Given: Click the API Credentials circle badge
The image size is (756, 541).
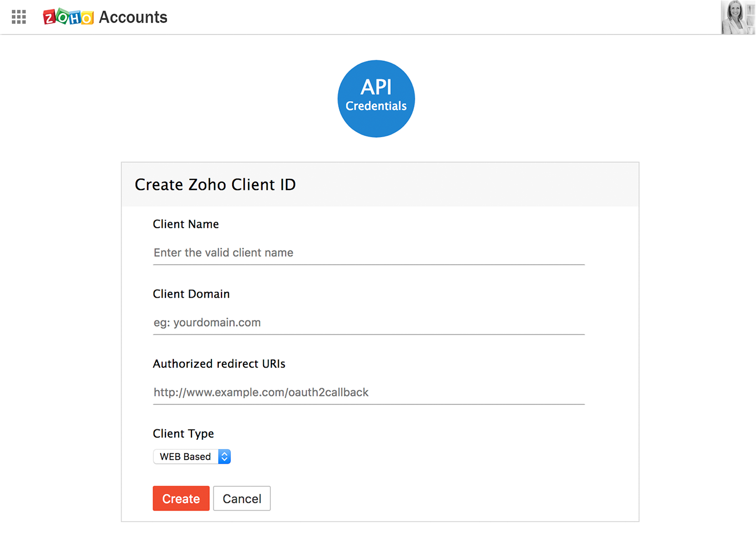Looking at the screenshot, I should [376, 99].
